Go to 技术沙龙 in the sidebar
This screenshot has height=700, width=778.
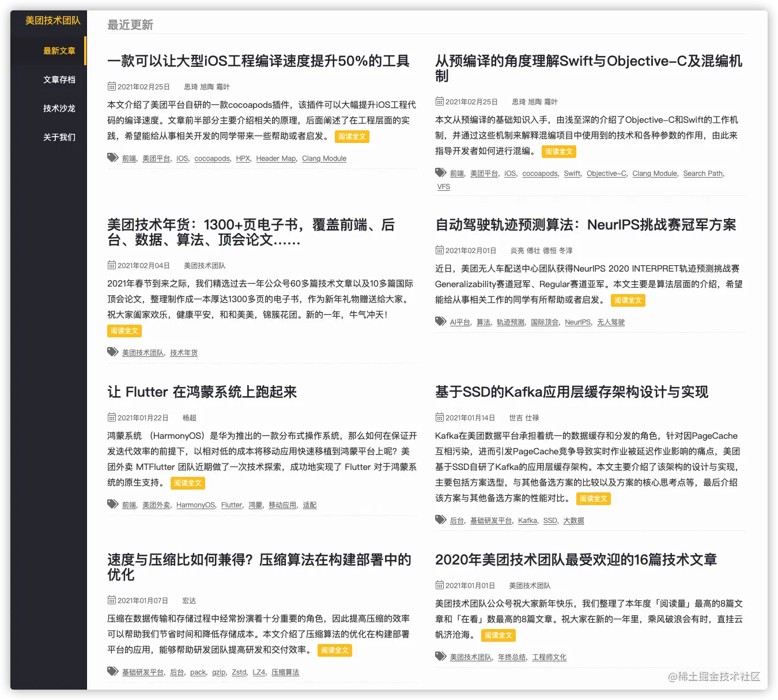(x=59, y=108)
